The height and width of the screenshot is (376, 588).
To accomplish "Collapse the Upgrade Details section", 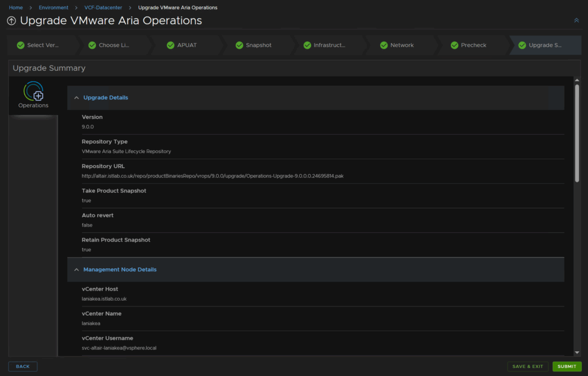I will 76,98.
